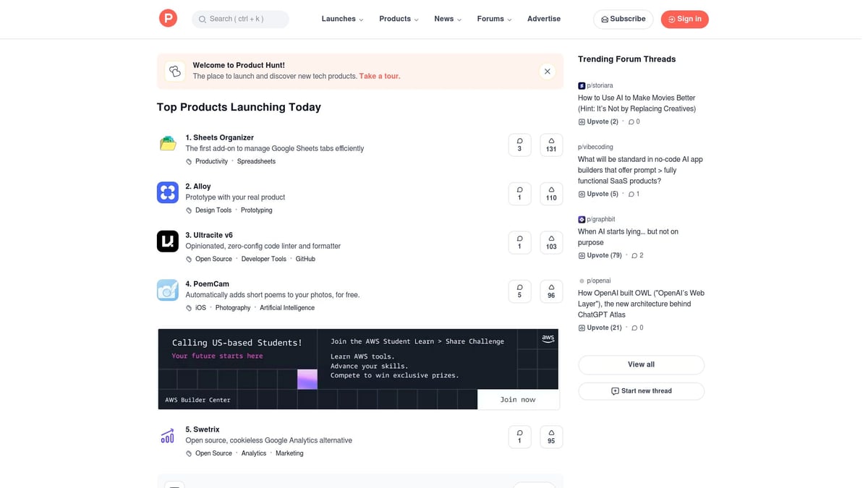This screenshot has height=488, width=868.
Task: Click the p/graphbit forum avatar
Action: 582,219
